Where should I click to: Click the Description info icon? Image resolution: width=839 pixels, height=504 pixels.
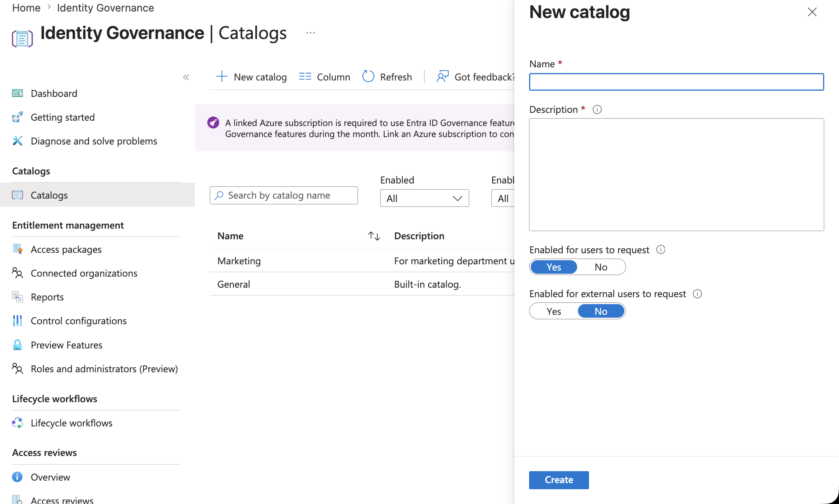click(x=597, y=110)
